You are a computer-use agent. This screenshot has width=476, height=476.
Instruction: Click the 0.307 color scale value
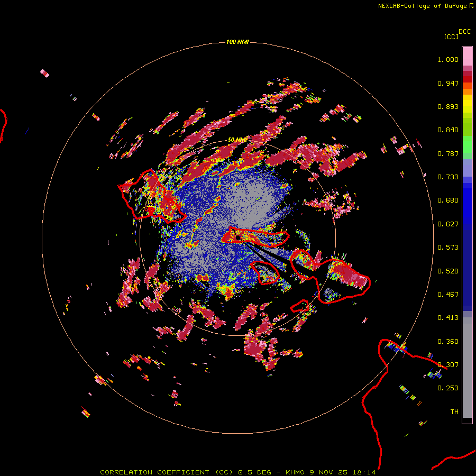pyautogui.click(x=448, y=365)
